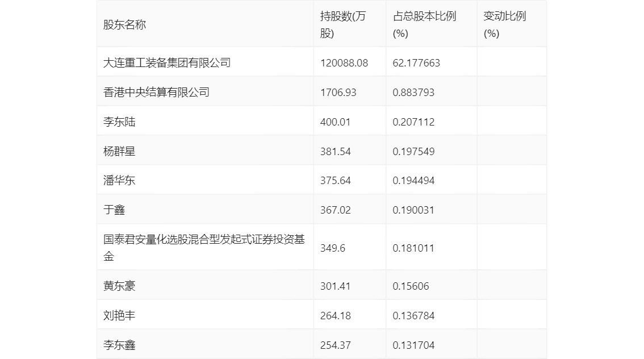Click the holding value 349.6
The height and width of the screenshot is (359, 644).
[333, 248]
